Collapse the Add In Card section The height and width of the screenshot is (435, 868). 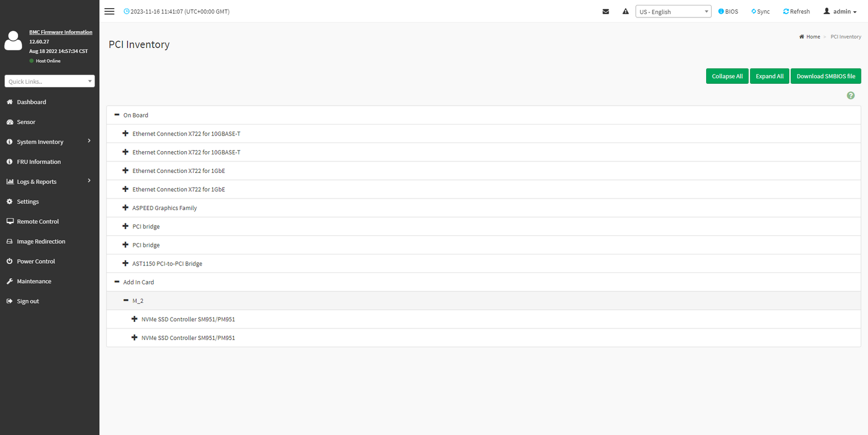pyautogui.click(x=117, y=282)
